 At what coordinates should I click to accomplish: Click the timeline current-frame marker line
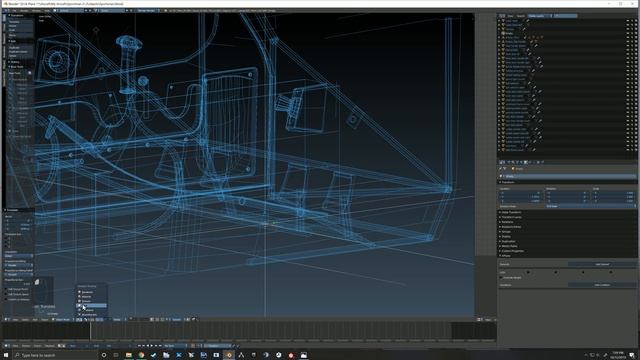90,331
